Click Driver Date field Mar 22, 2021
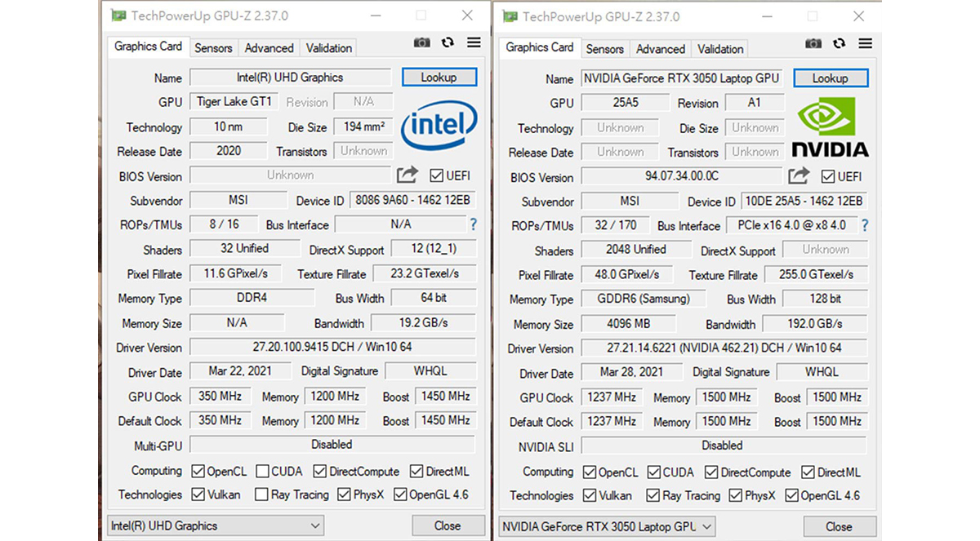Screen dimensions: 980x541 coord(240,371)
